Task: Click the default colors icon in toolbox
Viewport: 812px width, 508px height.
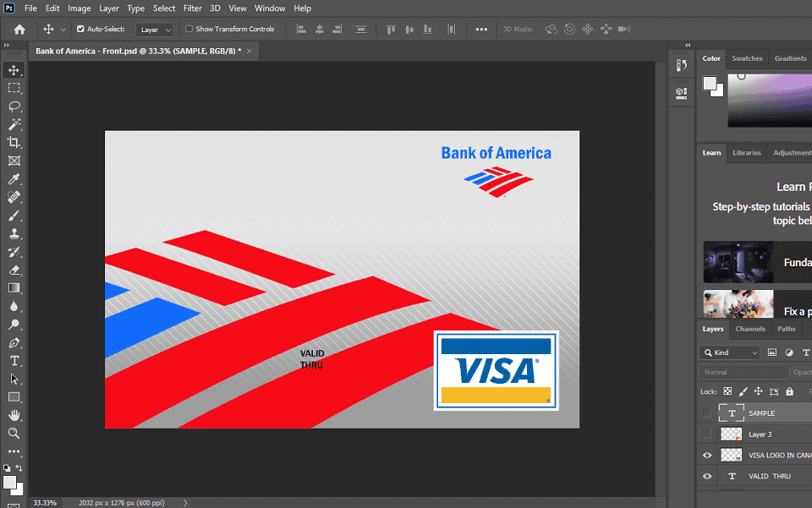Action: (7, 467)
